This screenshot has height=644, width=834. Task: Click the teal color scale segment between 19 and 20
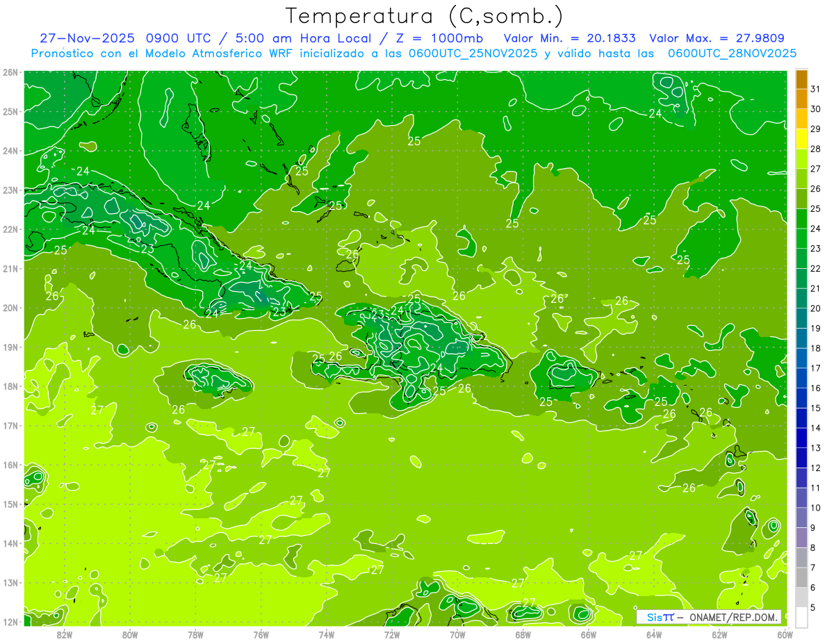801,318
